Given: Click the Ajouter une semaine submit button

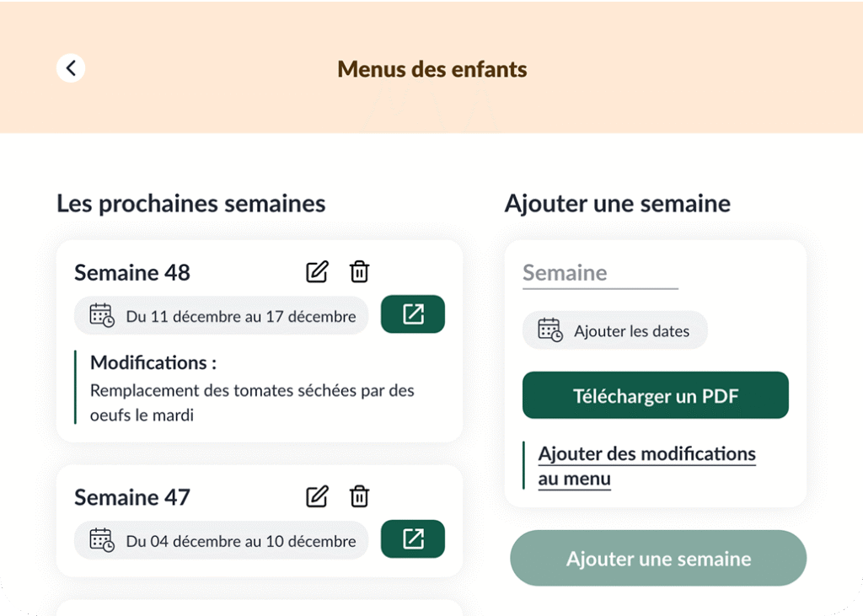Looking at the screenshot, I should [x=658, y=558].
